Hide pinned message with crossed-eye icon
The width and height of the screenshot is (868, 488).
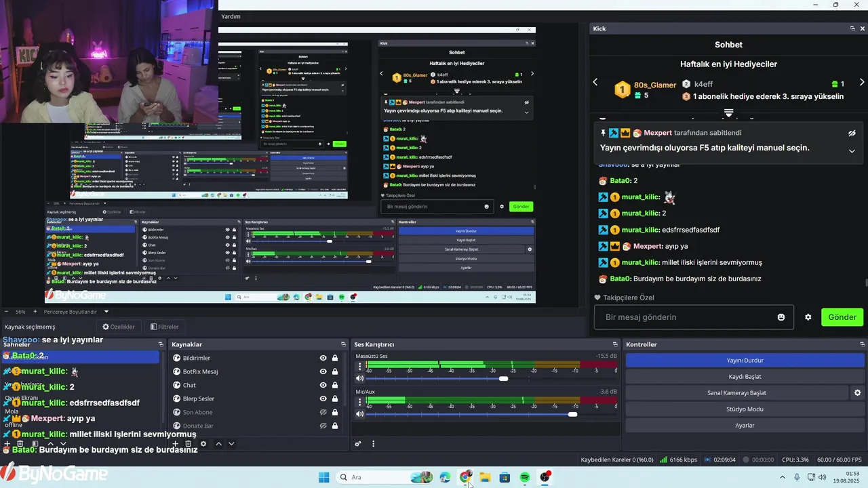852,134
